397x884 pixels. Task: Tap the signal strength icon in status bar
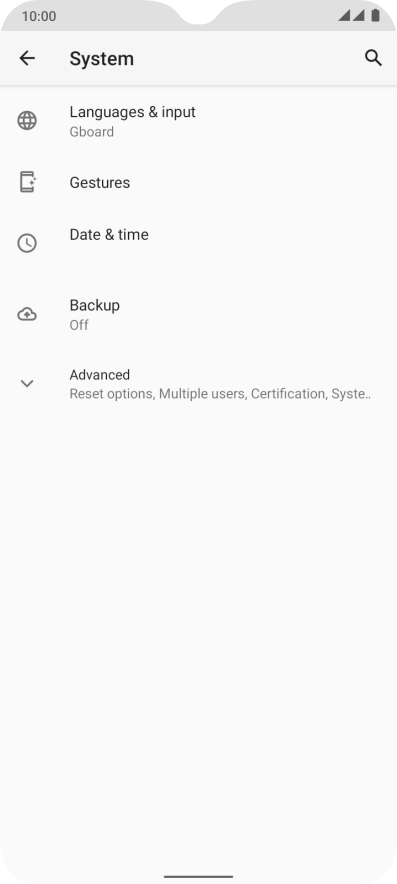tap(351, 16)
